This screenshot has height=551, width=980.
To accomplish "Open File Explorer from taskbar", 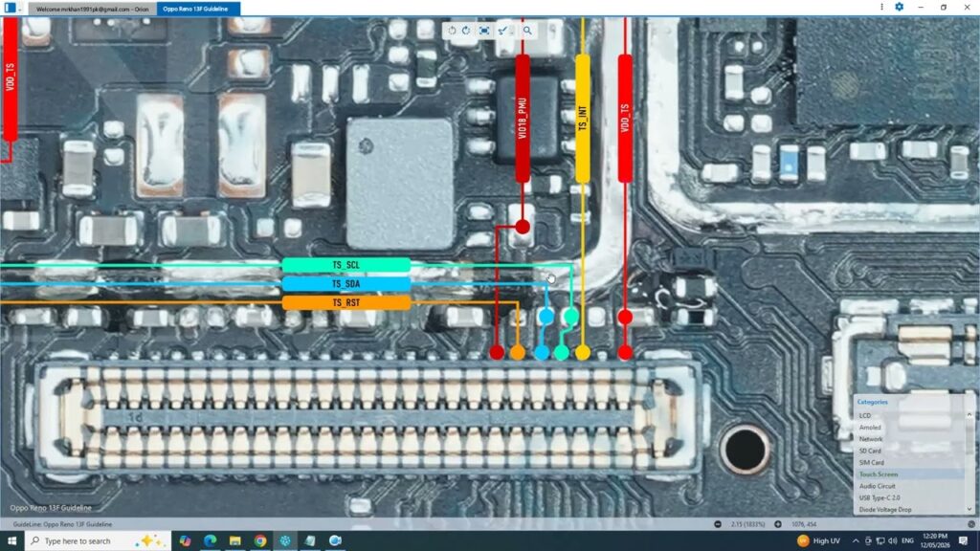I will click(235, 541).
